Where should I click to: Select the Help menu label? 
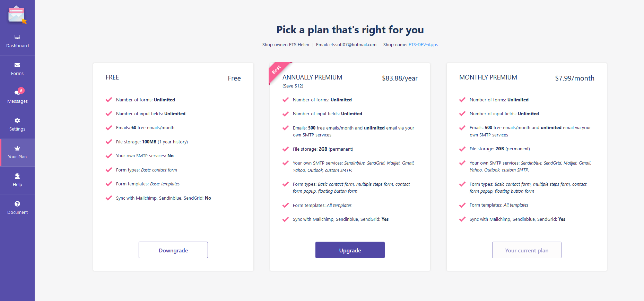(17, 185)
